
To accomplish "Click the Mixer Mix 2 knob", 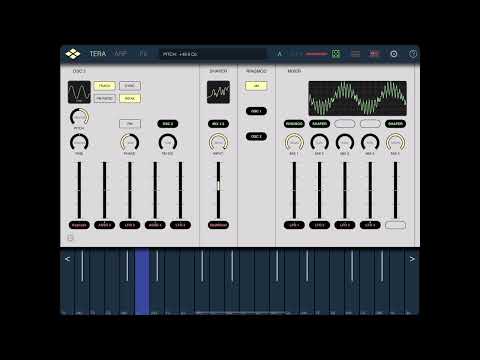I will 319,143.
